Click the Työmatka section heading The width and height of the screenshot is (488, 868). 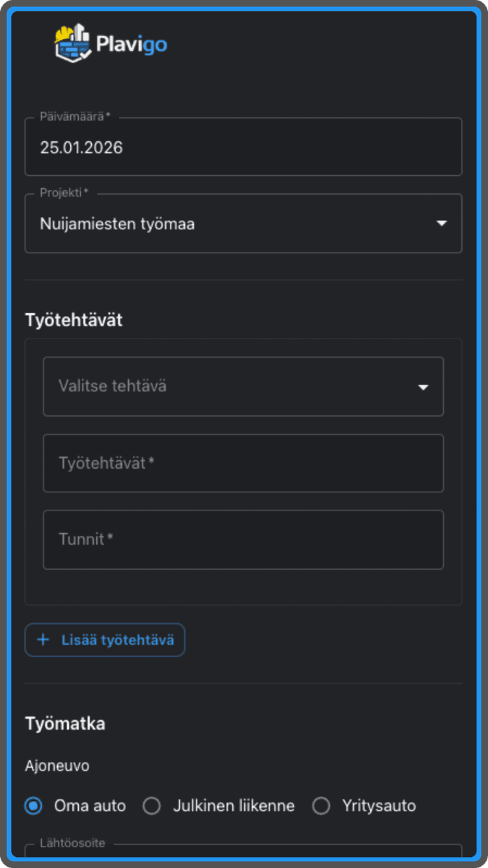65,723
